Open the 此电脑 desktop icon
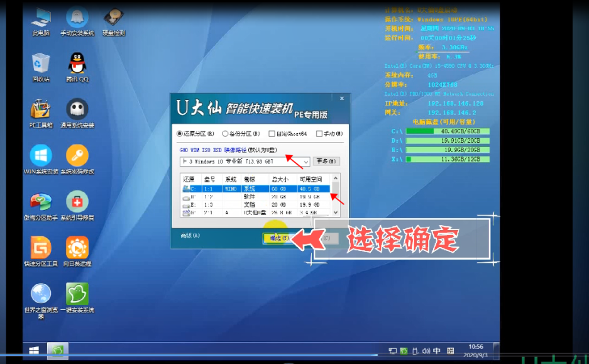 (x=41, y=22)
